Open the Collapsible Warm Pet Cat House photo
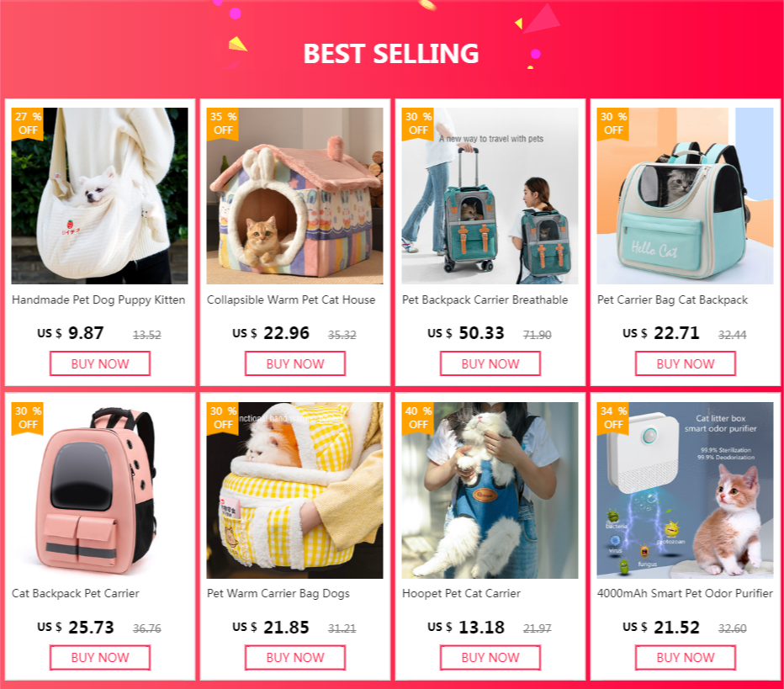Viewport: 784px width, 689px height. click(295, 196)
